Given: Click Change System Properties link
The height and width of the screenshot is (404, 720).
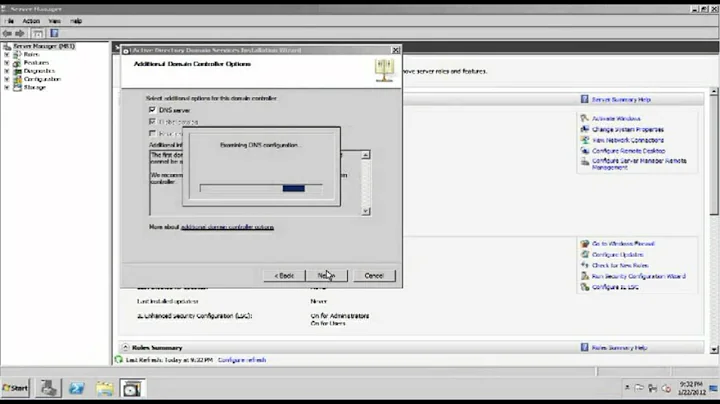Looking at the screenshot, I should [628, 129].
